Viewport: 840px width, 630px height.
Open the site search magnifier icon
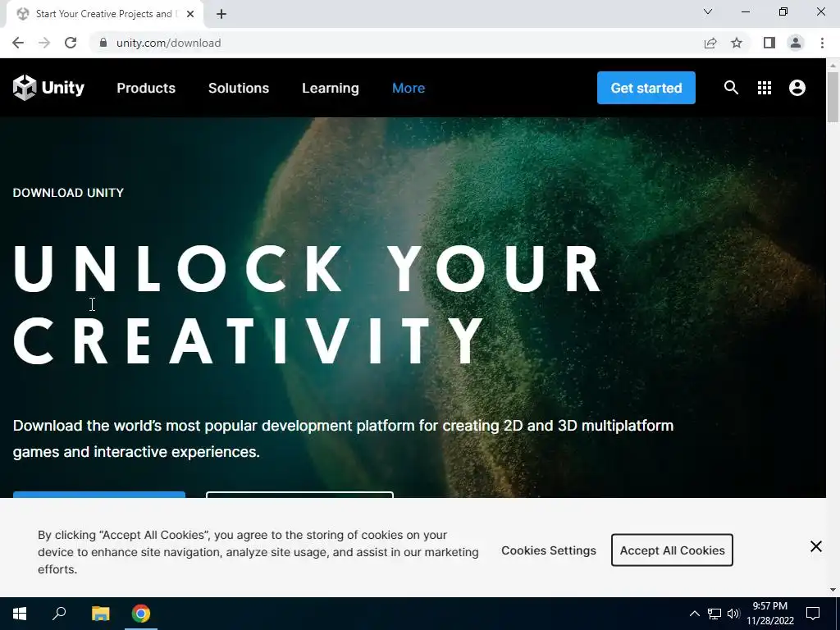731,88
